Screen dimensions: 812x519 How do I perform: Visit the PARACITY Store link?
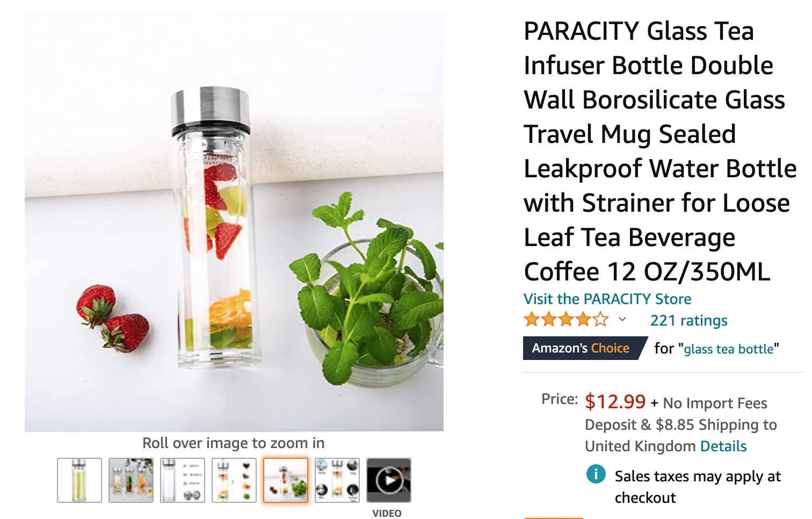(x=607, y=299)
